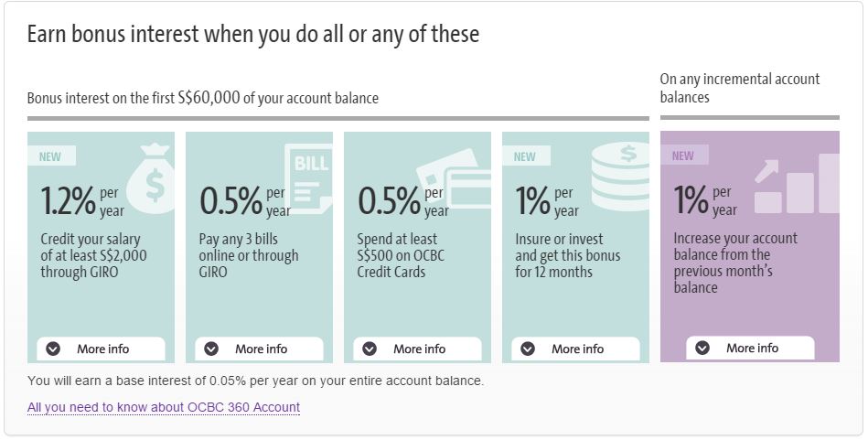The height and width of the screenshot is (440, 868).
Task: Click the chevron circle on bills More info
Action: 211,349
